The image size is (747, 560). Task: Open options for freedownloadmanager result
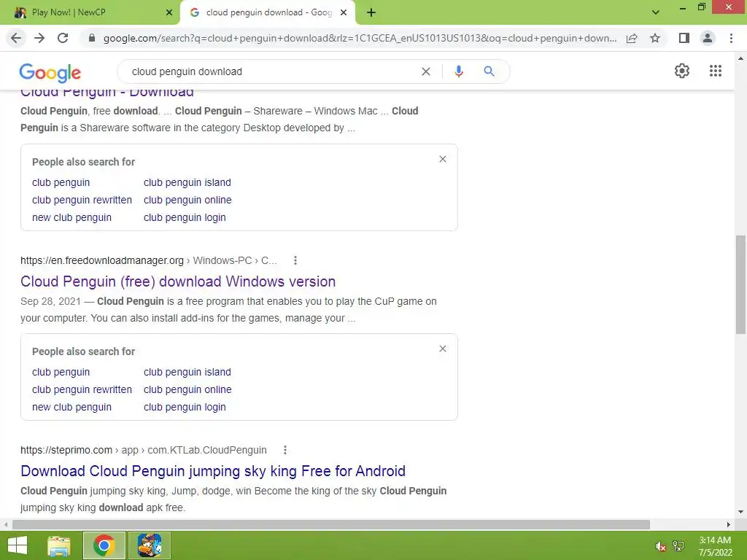pyautogui.click(x=295, y=260)
